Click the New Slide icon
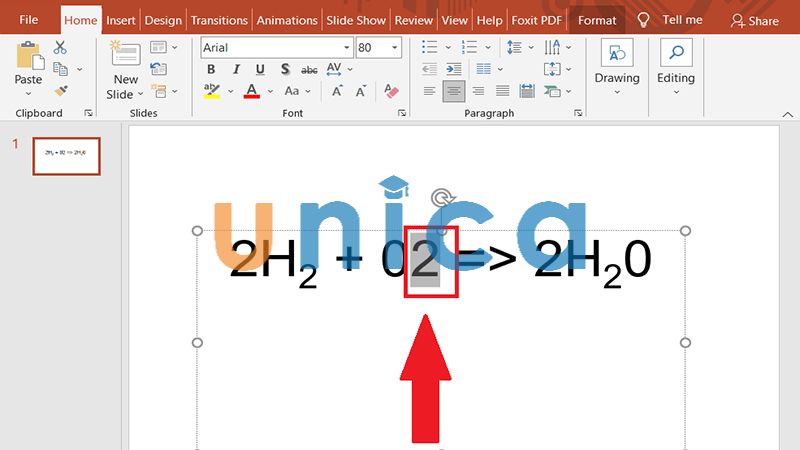Screen dimensions: 800x450 pyautogui.click(x=125, y=54)
